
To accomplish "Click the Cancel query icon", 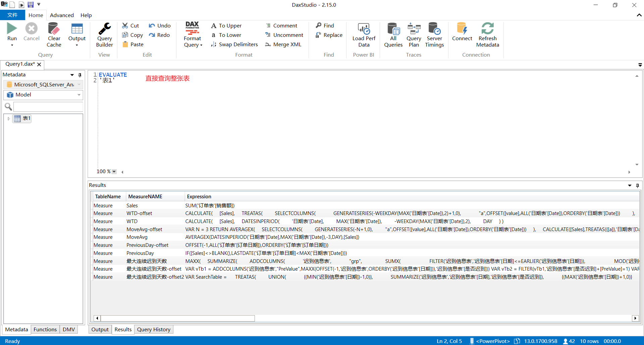I will [32, 28].
